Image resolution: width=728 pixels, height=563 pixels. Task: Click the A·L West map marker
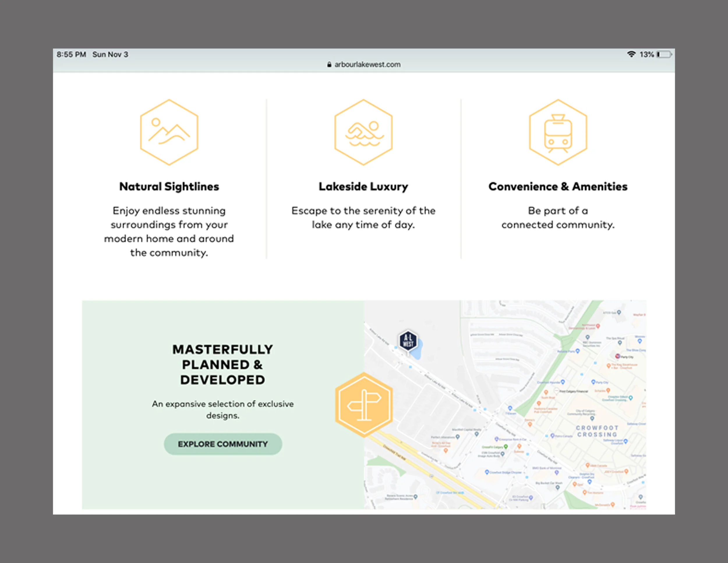click(x=408, y=341)
